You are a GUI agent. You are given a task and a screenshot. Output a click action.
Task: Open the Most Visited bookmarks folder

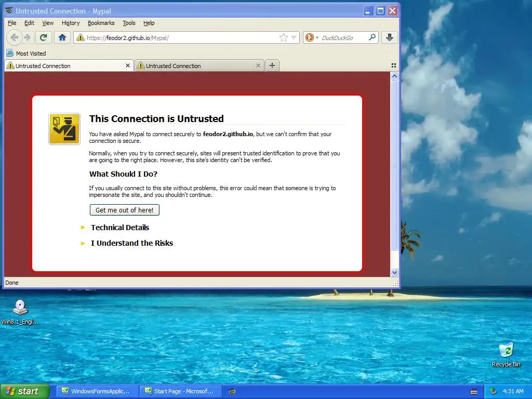tap(26, 54)
